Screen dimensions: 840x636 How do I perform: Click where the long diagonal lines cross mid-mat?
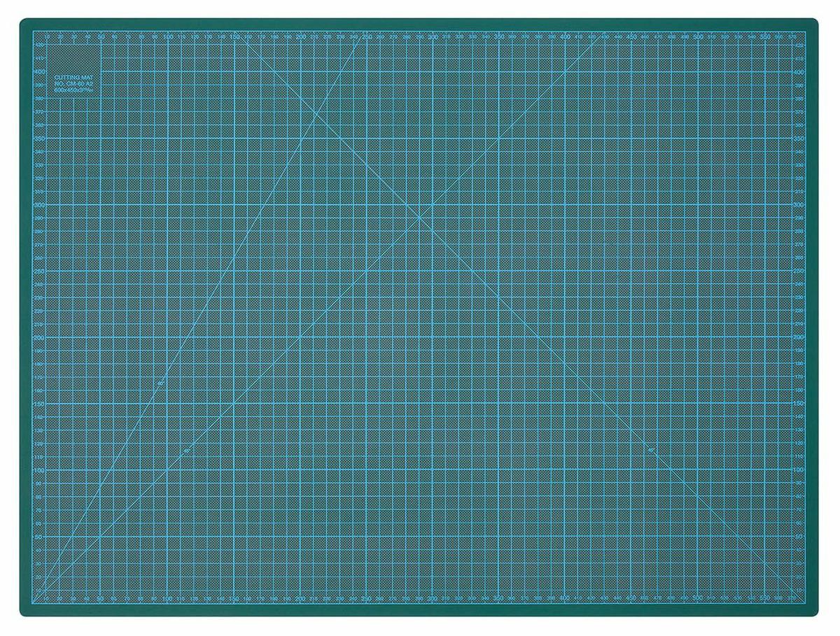tap(420, 216)
